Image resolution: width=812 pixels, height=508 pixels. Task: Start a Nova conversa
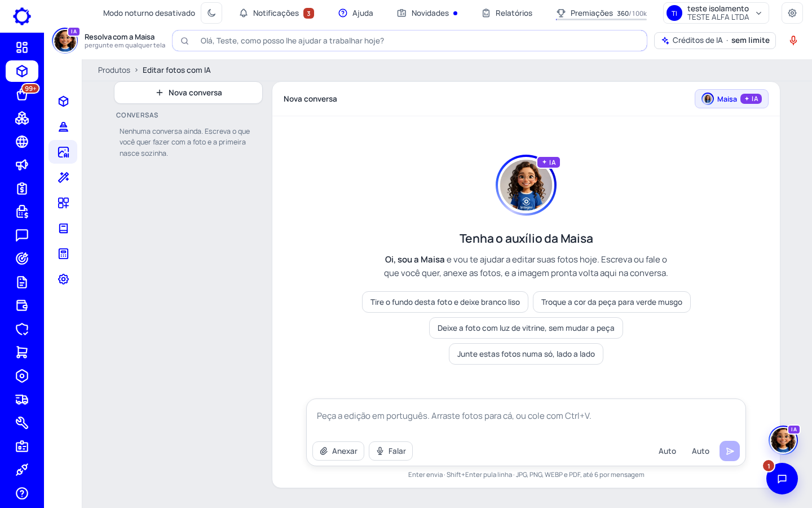tap(188, 93)
